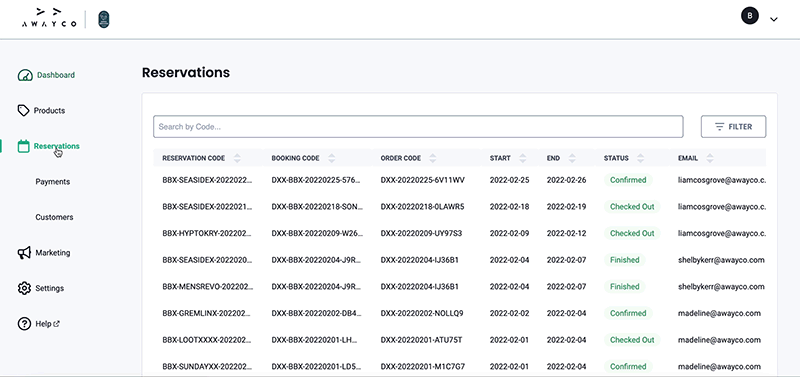Open Settings in the sidebar

(49, 288)
